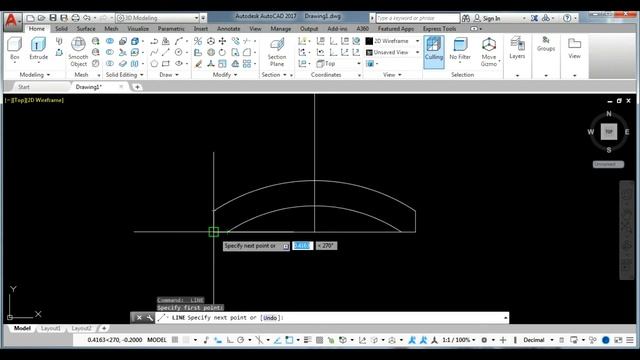Click the New drawing icon in Quick Access toolbar
This screenshot has width=640, height=360.
pos(30,18)
